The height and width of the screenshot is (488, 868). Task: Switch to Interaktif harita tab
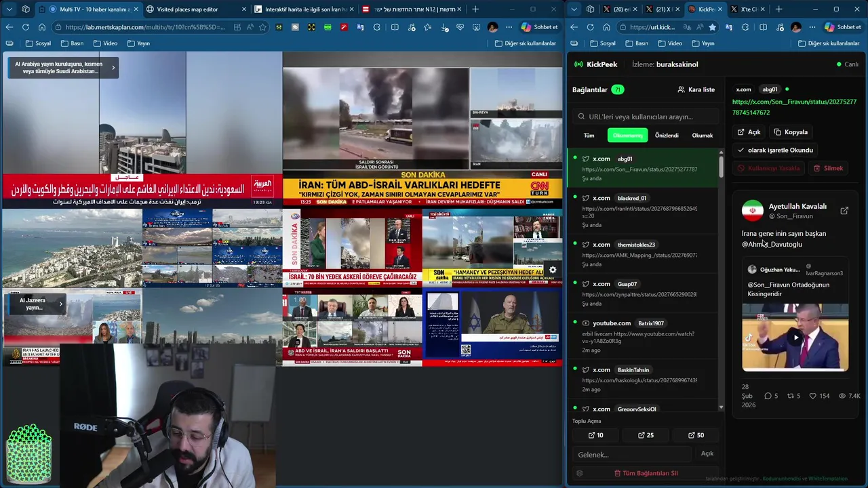[303, 9]
